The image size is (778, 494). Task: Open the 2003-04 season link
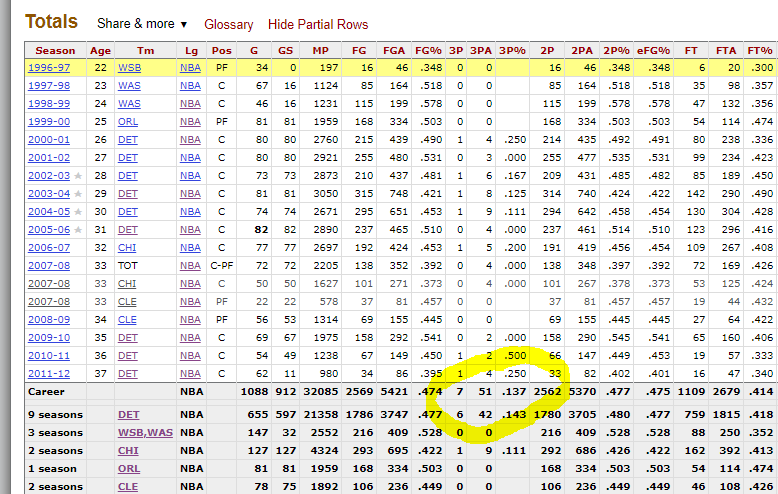pos(49,194)
